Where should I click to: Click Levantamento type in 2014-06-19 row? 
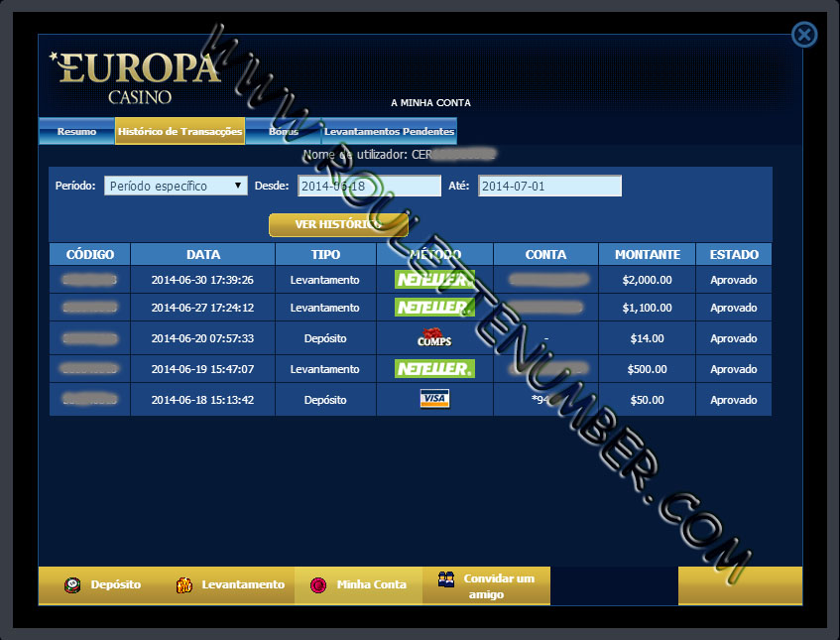[324, 369]
